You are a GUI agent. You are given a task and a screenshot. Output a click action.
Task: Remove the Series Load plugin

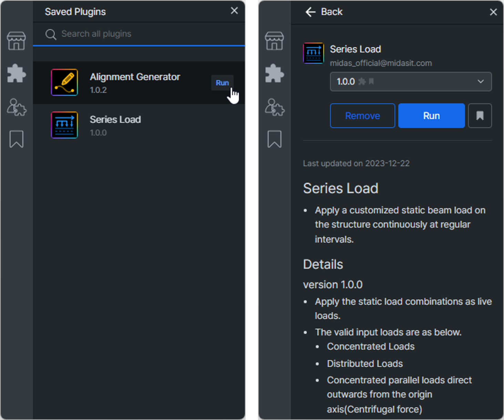[362, 116]
